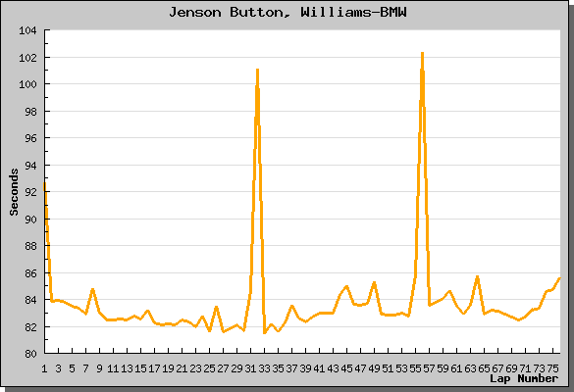This screenshot has width=574, height=392.
Task: Click the y-axis value 86
Action: tap(30, 273)
